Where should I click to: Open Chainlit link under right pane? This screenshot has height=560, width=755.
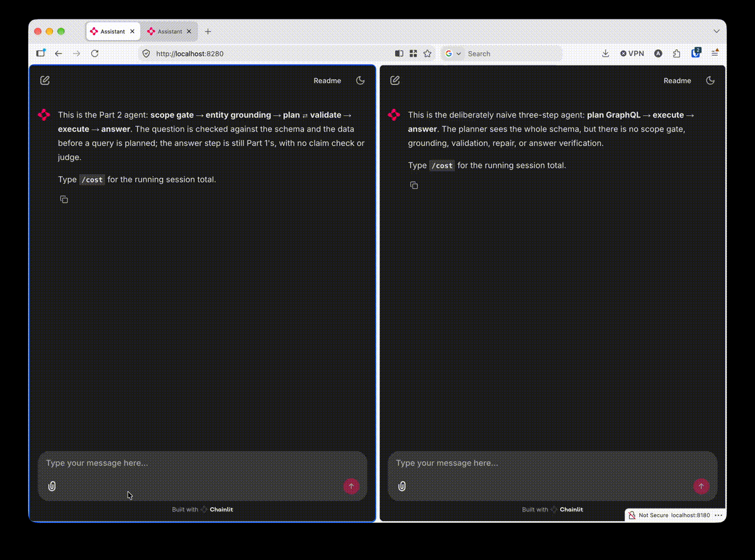coord(566,510)
